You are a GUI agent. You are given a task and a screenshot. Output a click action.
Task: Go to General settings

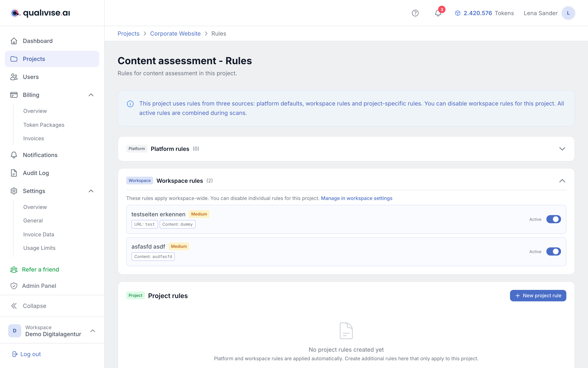[x=33, y=221]
